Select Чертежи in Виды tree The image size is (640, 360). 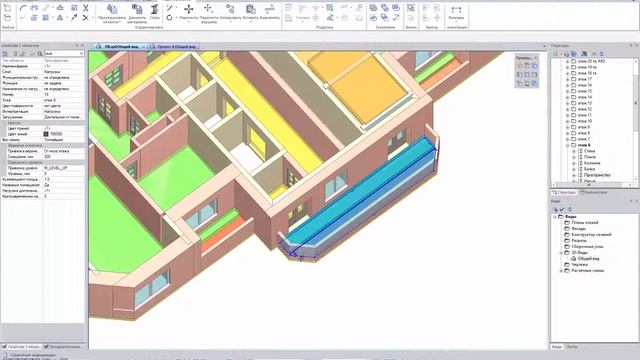580,264
